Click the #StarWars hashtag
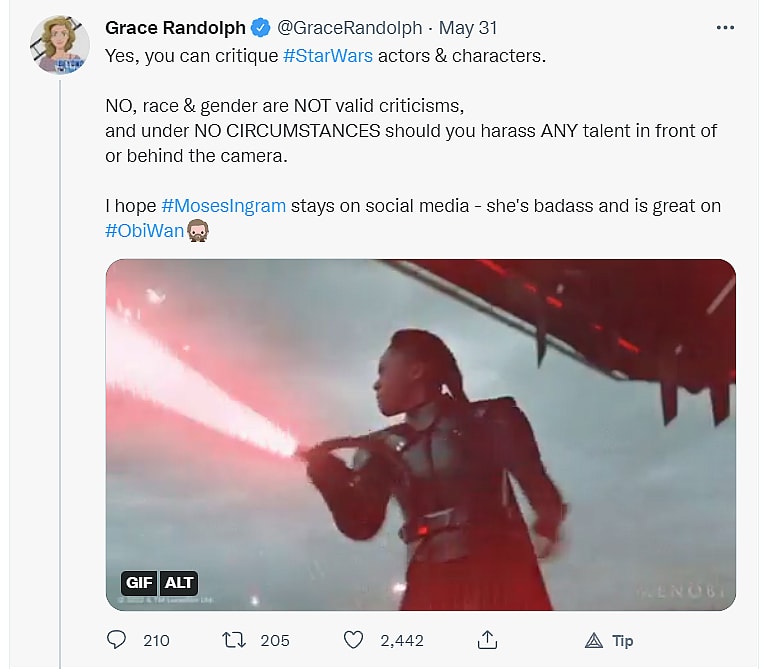 (x=327, y=56)
